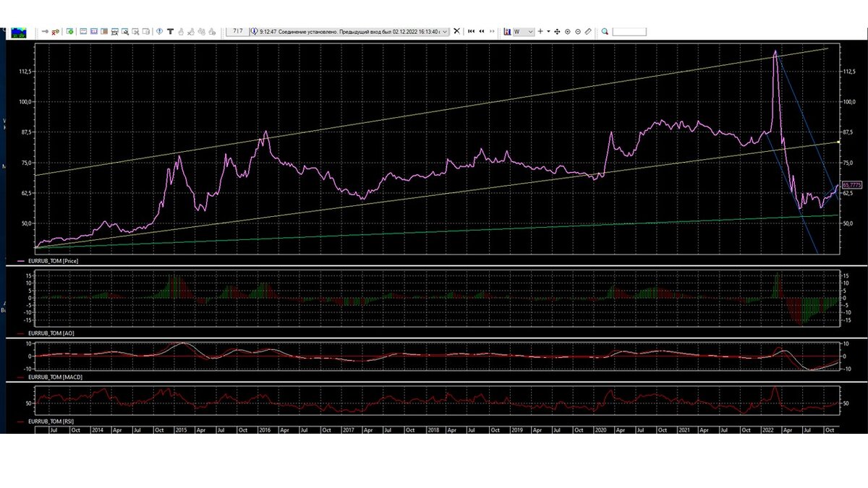Image resolution: width=868 pixels, height=488 pixels.
Task: Expand the connection message dropdown arrow
Action: (x=445, y=31)
